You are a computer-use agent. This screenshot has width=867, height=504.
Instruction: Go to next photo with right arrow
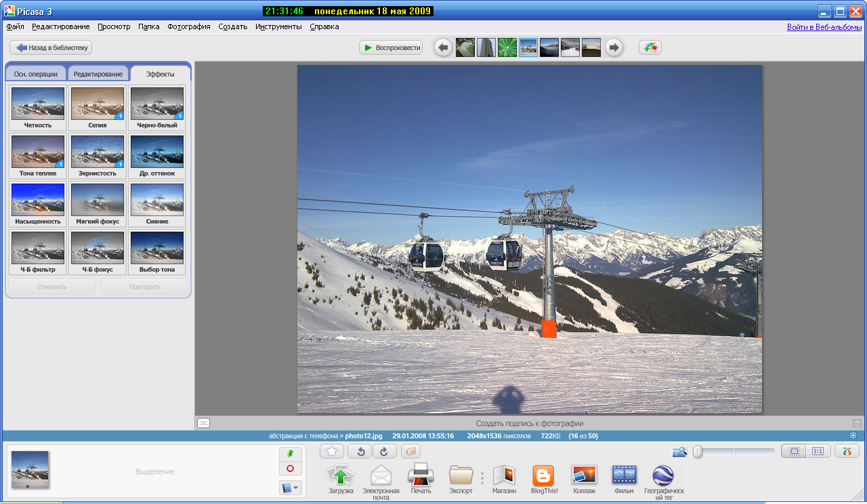(x=614, y=47)
